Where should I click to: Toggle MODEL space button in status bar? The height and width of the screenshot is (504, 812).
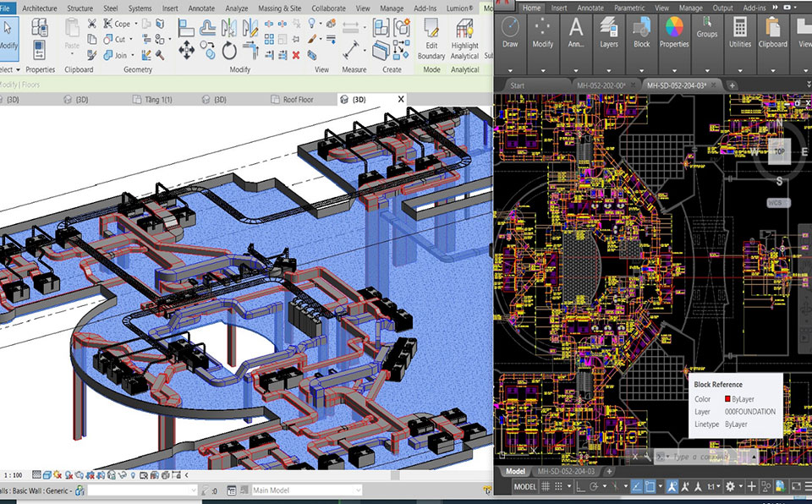click(524, 487)
